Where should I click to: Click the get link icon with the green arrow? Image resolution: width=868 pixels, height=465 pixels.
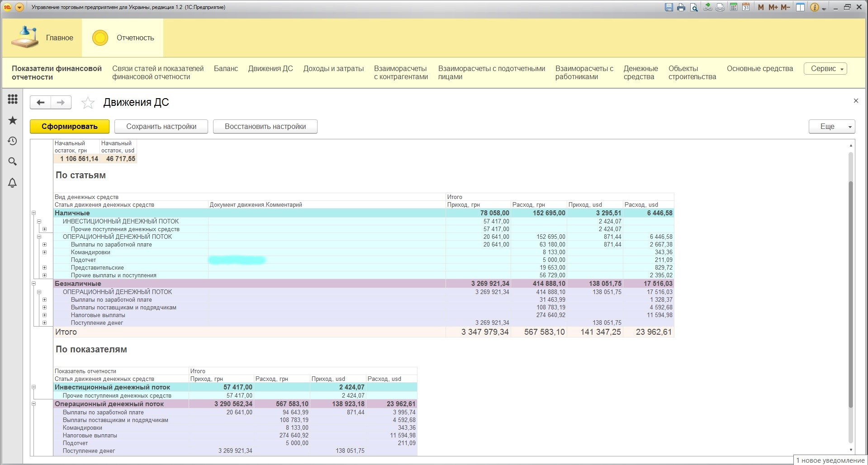click(708, 7)
